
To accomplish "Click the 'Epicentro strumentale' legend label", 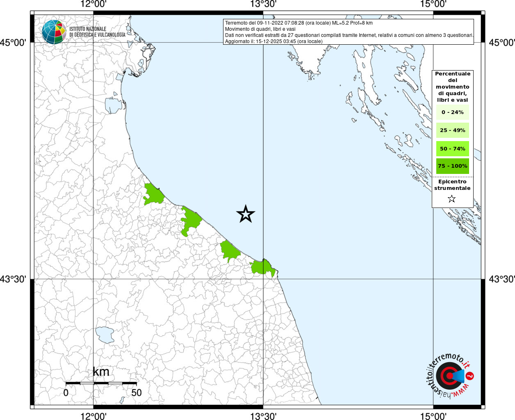I will pyautogui.click(x=452, y=185).
